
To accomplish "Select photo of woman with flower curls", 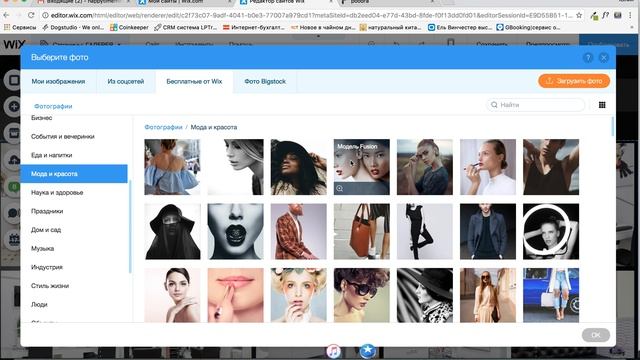I will coord(298,295).
